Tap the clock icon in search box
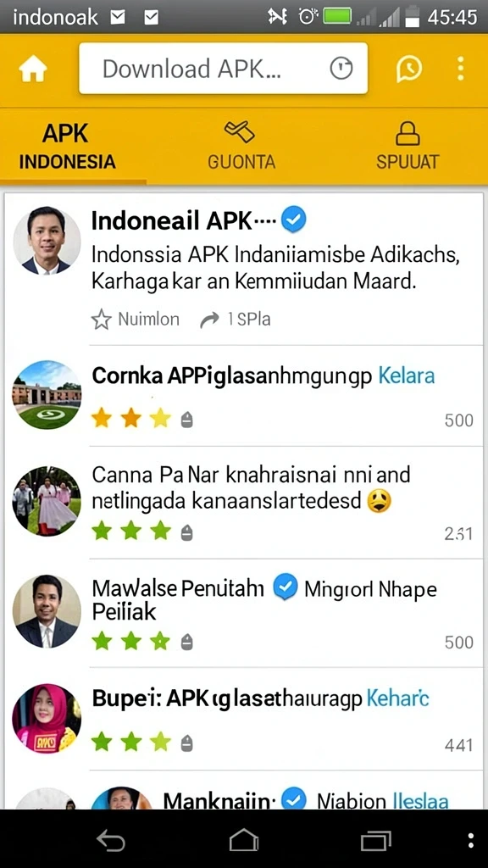 pos(341,69)
